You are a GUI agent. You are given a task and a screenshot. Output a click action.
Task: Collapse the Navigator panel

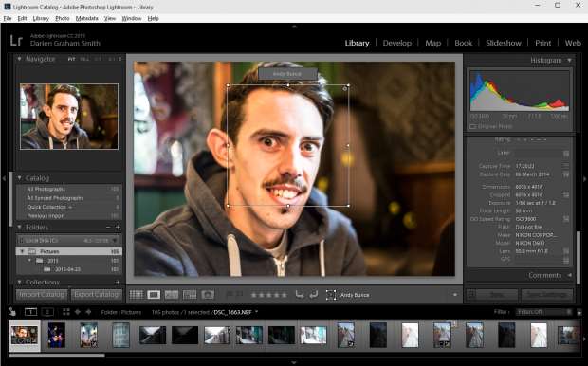tap(19, 59)
